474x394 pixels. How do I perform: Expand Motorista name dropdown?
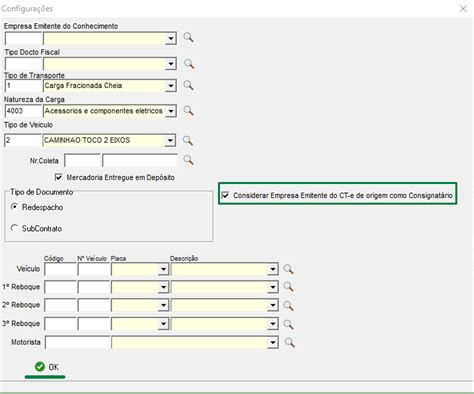pos(273,342)
